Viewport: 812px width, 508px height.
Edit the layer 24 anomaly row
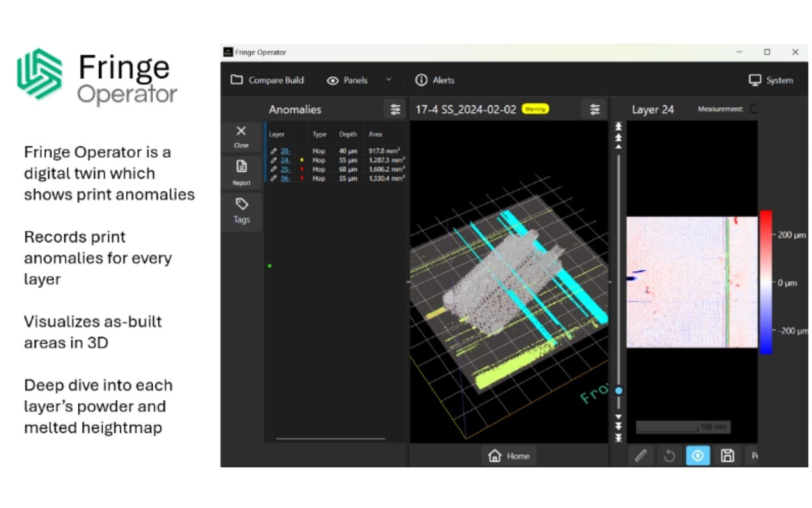coord(274,160)
